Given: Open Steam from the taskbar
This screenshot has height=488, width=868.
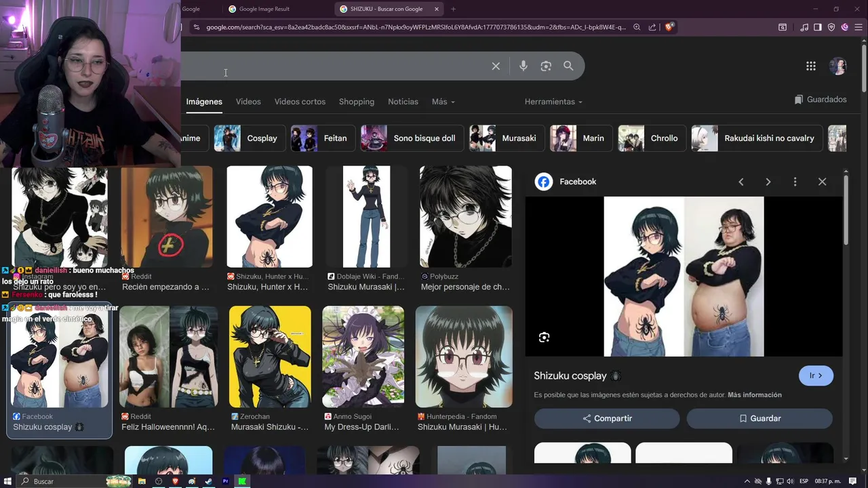Looking at the screenshot, I should (208, 481).
